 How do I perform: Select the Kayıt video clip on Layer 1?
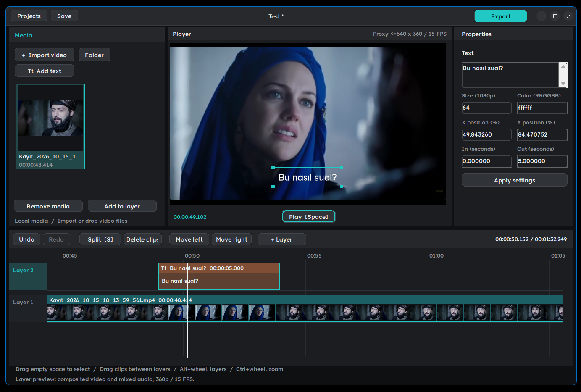305,308
